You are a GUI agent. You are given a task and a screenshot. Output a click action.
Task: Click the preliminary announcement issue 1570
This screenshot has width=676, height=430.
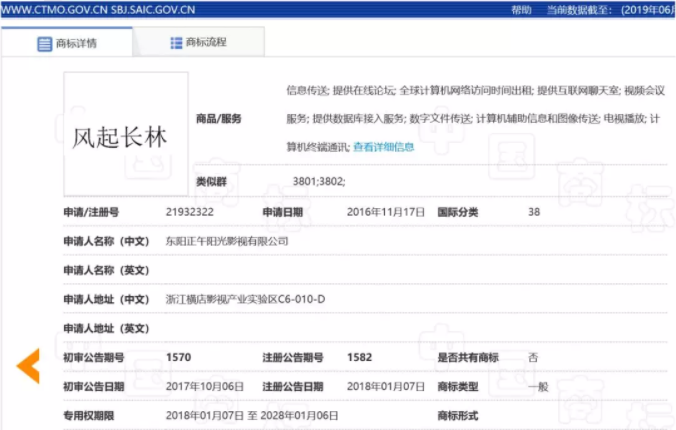pos(178,357)
